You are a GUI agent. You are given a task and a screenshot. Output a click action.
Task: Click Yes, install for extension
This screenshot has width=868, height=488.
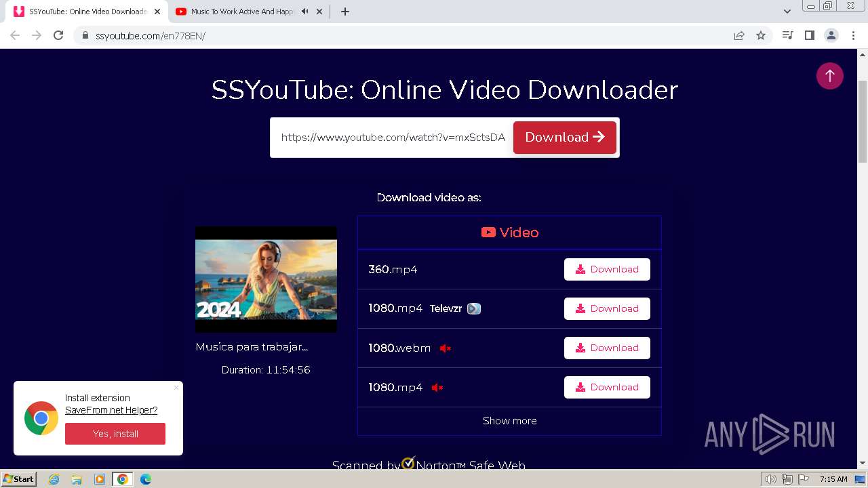[x=115, y=434]
